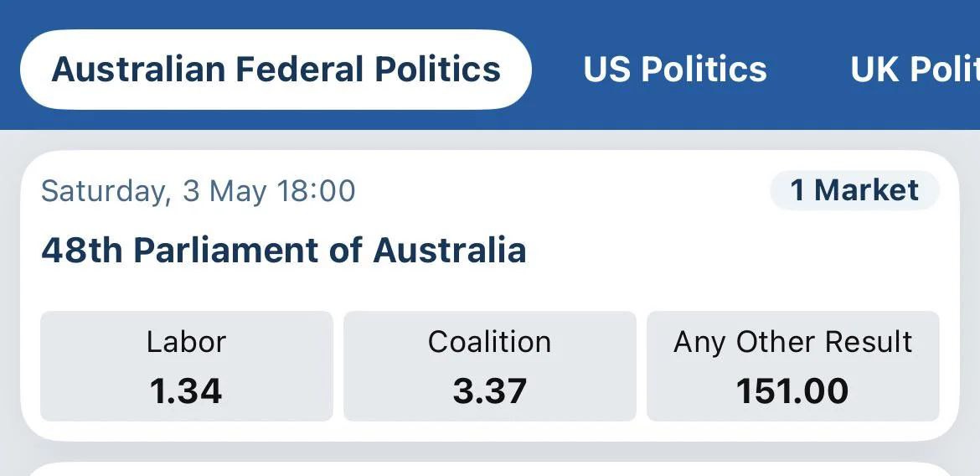Click the "Labor" label text
The width and height of the screenshot is (980, 476).
pyautogui.click(x=186, y=342)
